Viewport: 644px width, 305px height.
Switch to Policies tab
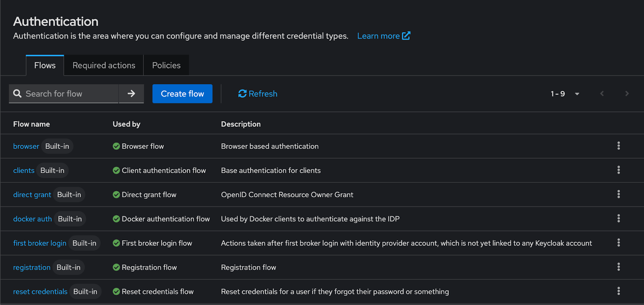pyautogui.click(x=166, y=65)
